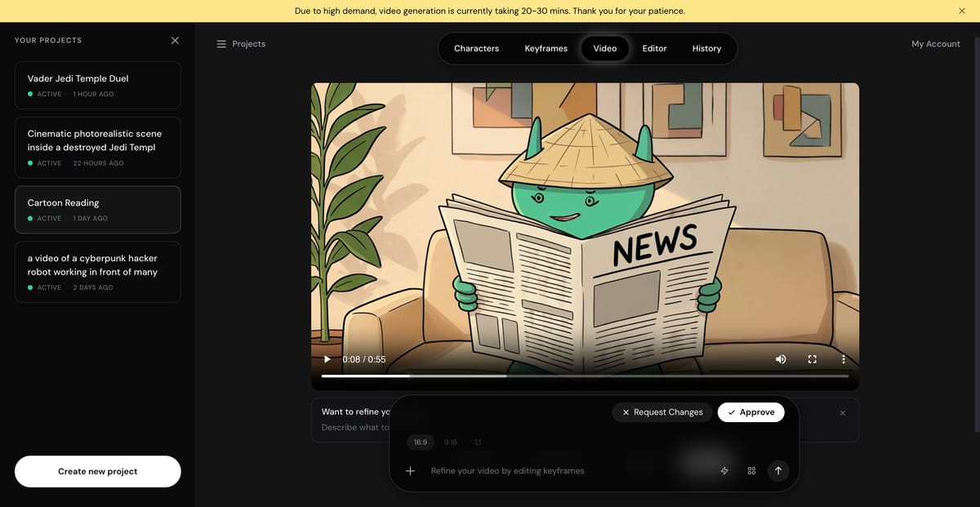Submit prompt with the up arrow button

coord(778,471)
